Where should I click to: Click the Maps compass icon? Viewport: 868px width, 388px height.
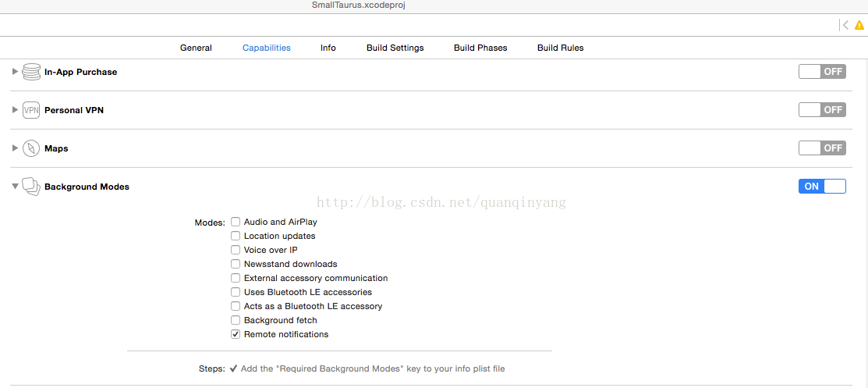[x=31, y=148]
